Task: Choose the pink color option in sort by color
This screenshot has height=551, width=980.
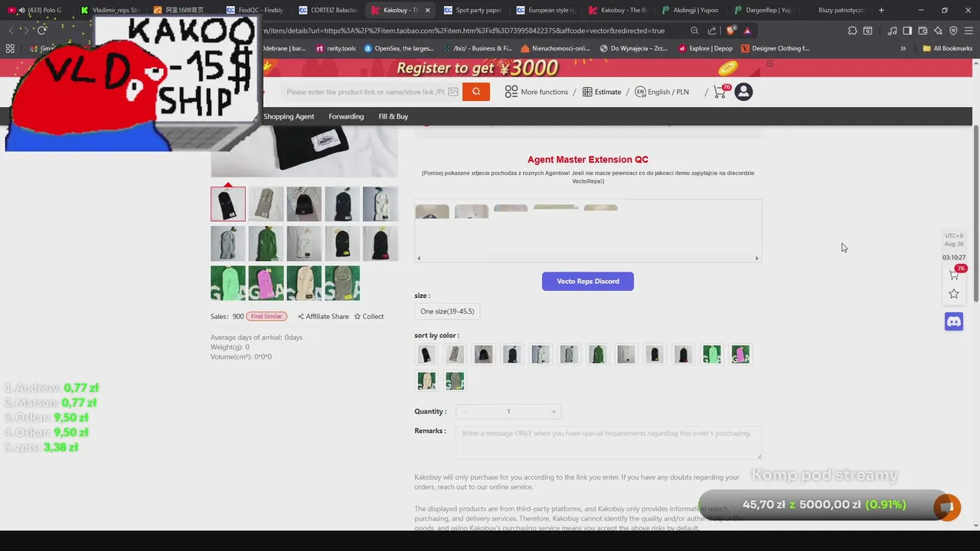Action: point(740,354)
